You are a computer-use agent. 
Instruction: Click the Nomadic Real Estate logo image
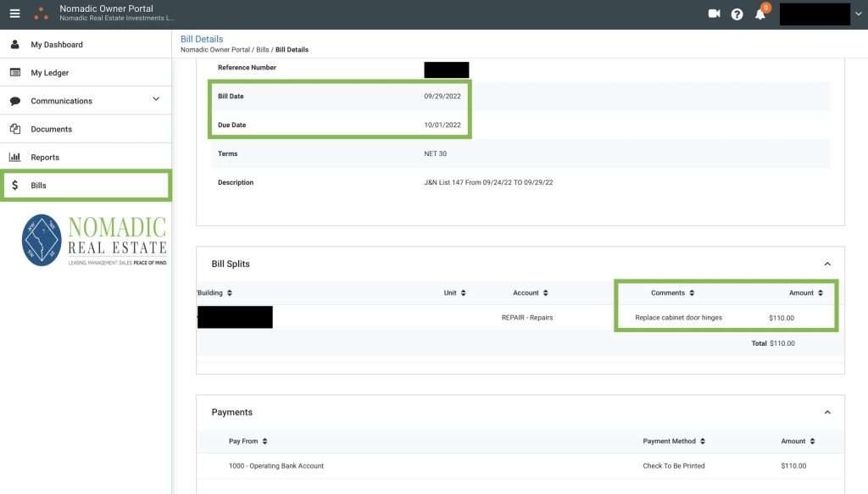(x=93, y=241)
